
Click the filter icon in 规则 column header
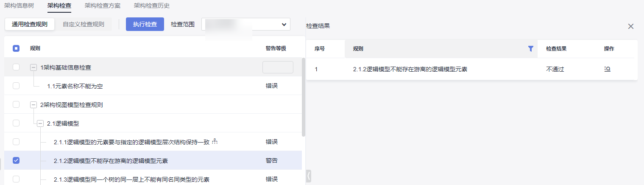(x=530, y=49)
